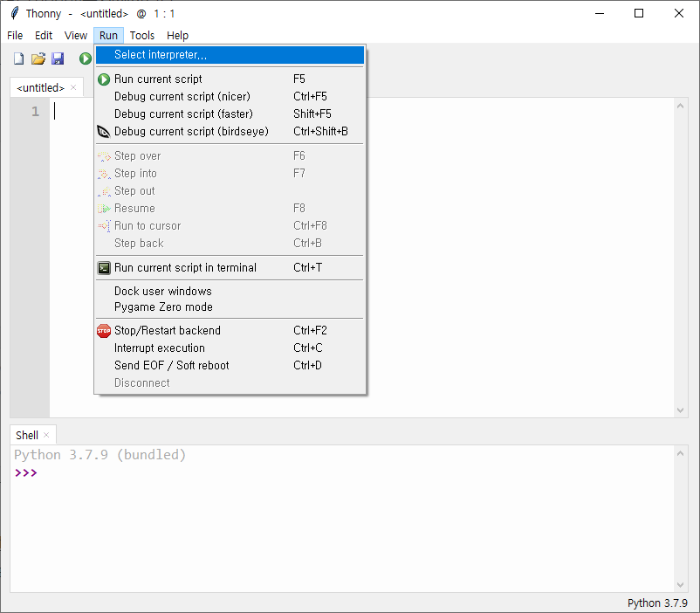700x613 pixels.
Task: Choose Select interpreter... in Run menu
Action: point(230,55)
